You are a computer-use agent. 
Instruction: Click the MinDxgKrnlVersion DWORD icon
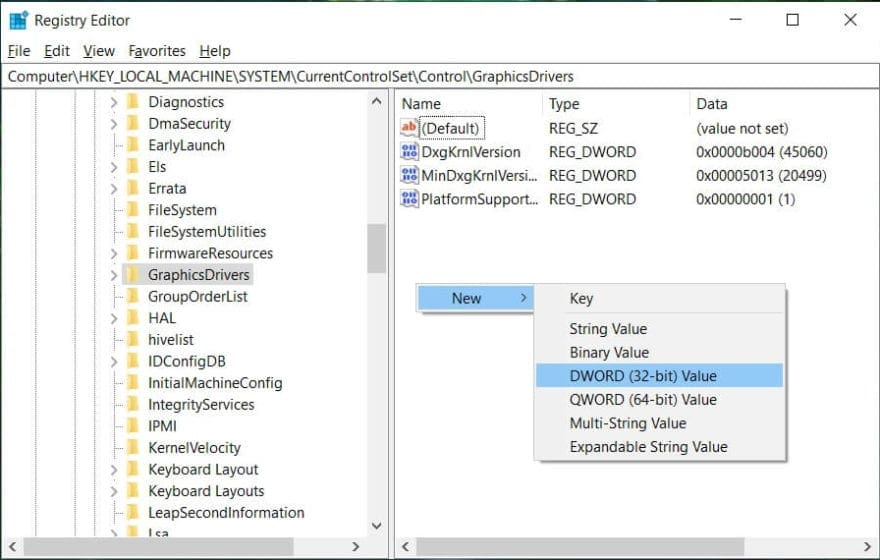tap(409, 175)
